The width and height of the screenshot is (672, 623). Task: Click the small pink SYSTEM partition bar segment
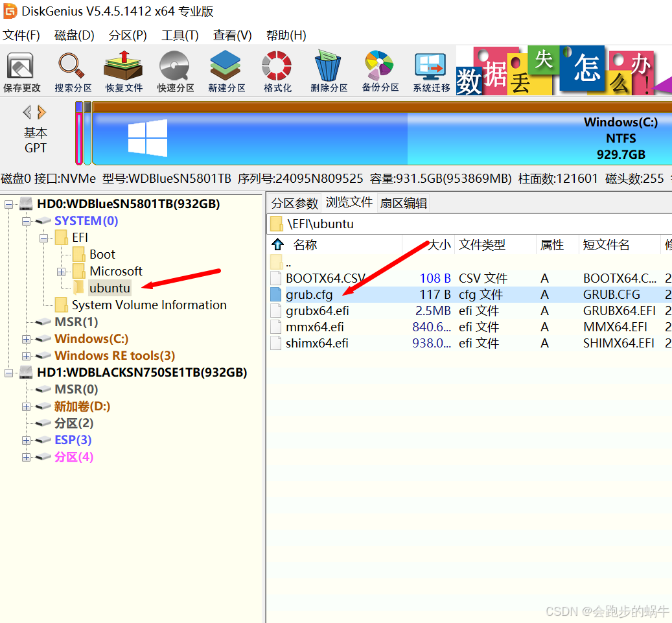click(79, 134)
